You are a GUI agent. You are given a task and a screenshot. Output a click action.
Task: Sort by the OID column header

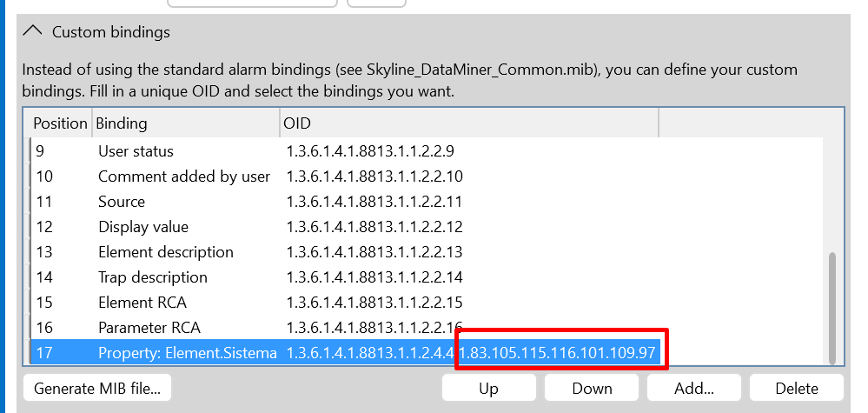469,123
